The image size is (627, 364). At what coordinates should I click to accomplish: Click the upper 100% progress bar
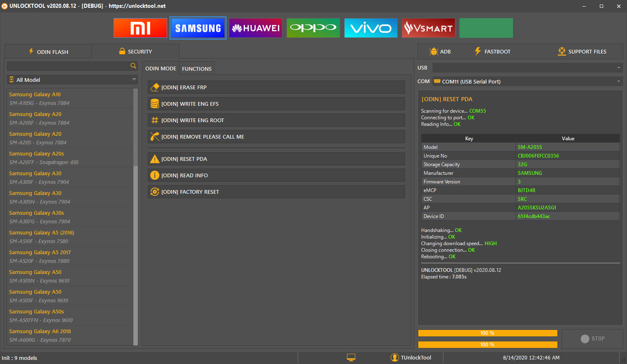487,333
